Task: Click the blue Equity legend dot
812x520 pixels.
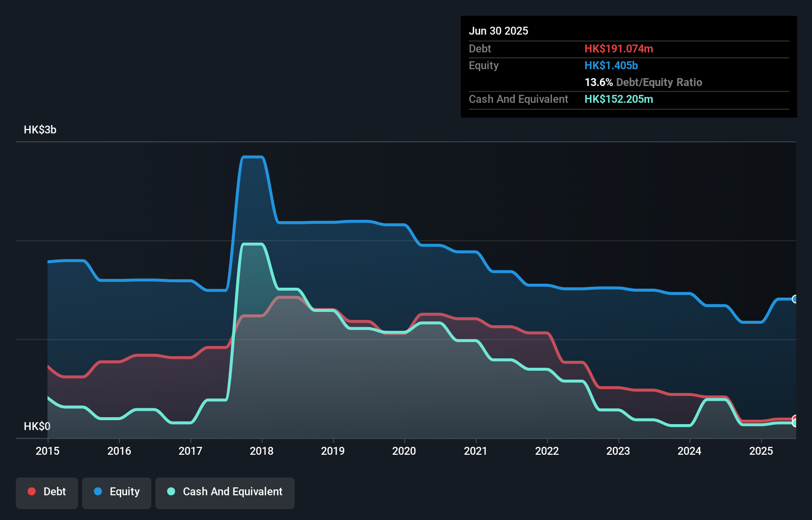Action: [x=98, y=491]
